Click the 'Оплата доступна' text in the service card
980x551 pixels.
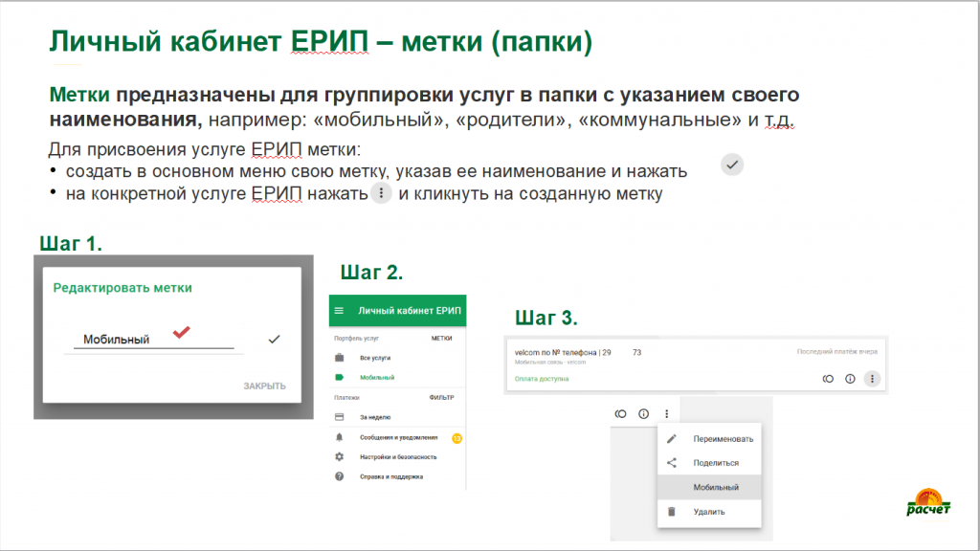[542, 379]
